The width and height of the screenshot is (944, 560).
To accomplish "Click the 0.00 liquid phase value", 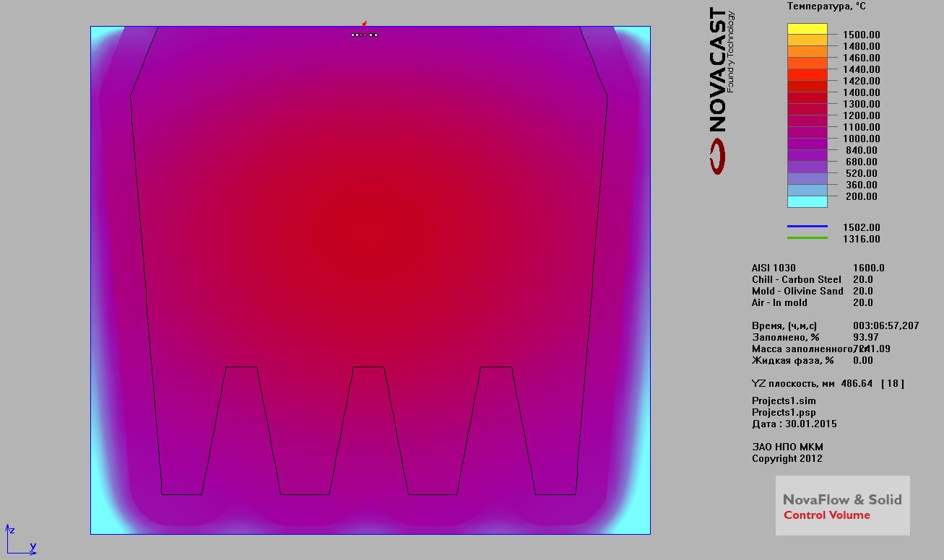I will click(863, 360).
